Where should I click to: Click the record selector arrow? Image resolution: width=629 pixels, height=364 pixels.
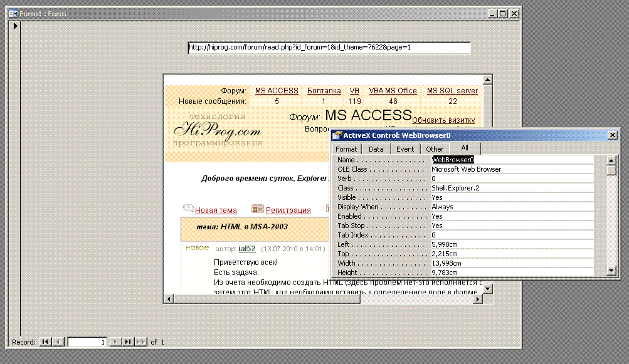click(x=15, y=26)
